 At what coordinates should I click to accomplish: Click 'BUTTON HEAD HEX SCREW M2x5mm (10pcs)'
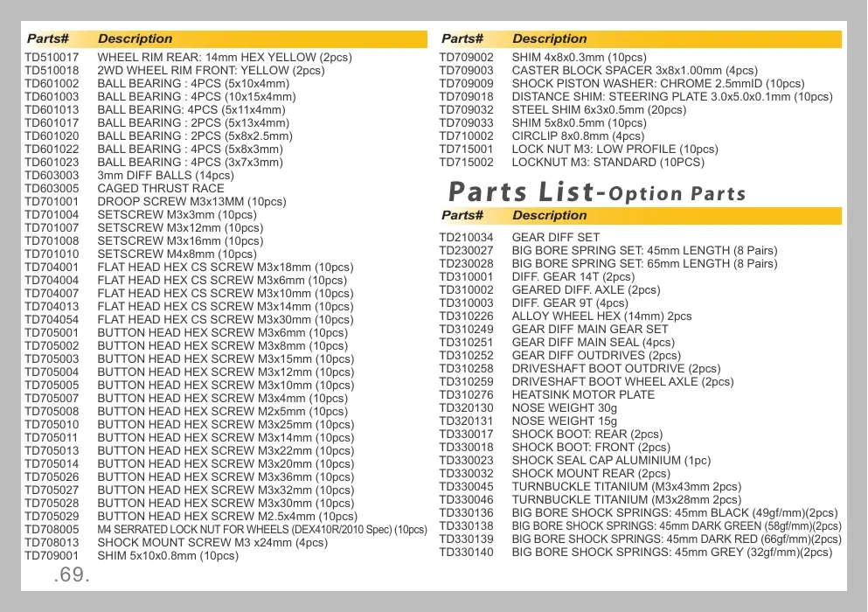223,412
